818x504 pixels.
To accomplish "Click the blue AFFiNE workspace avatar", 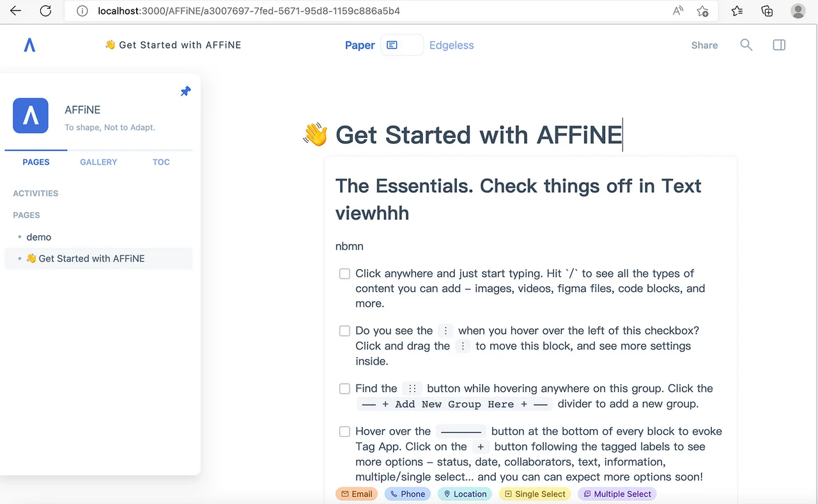I will click(x=31, y=116).
